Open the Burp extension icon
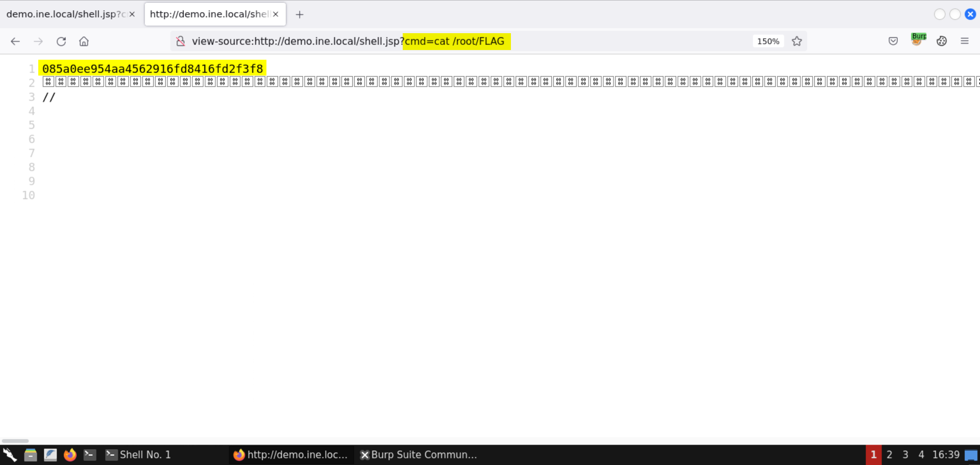Screen dimensions: 980x465 [918, 40]
